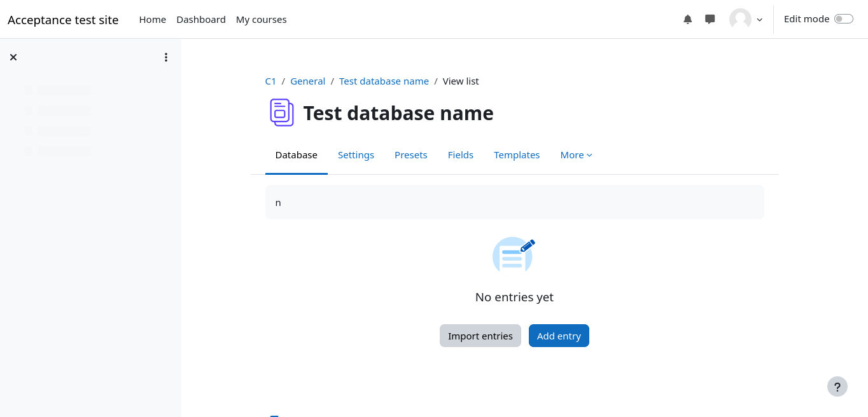868x417 pixels.
Task: Open the notifications bell icon
Action: coord(687,20)
